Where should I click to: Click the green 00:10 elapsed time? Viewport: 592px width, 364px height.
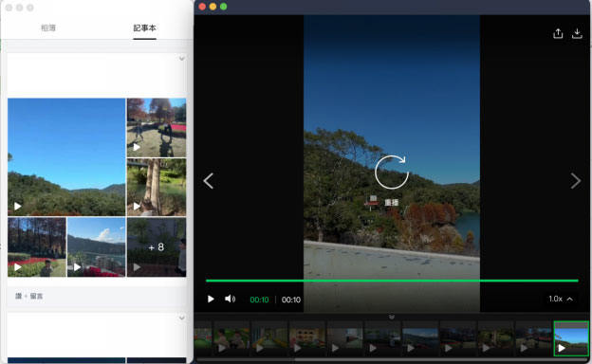coord(259,300)
